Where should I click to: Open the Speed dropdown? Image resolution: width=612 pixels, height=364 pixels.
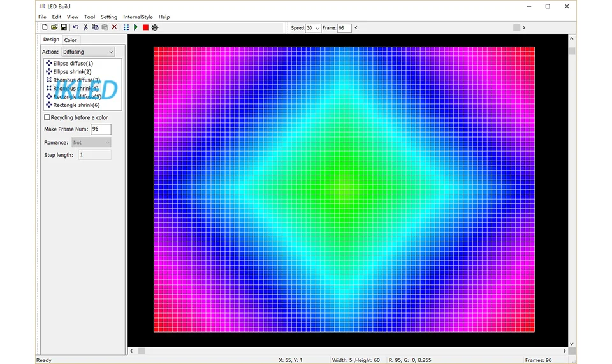313,28
